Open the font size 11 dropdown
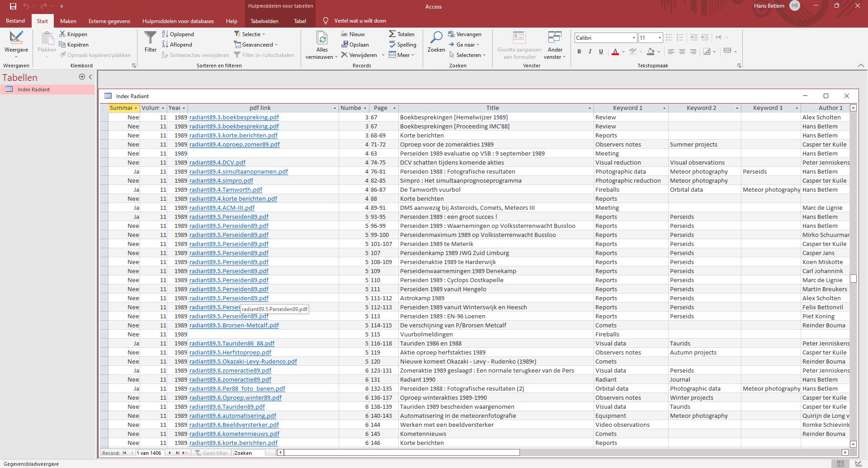 pos(660,38)
